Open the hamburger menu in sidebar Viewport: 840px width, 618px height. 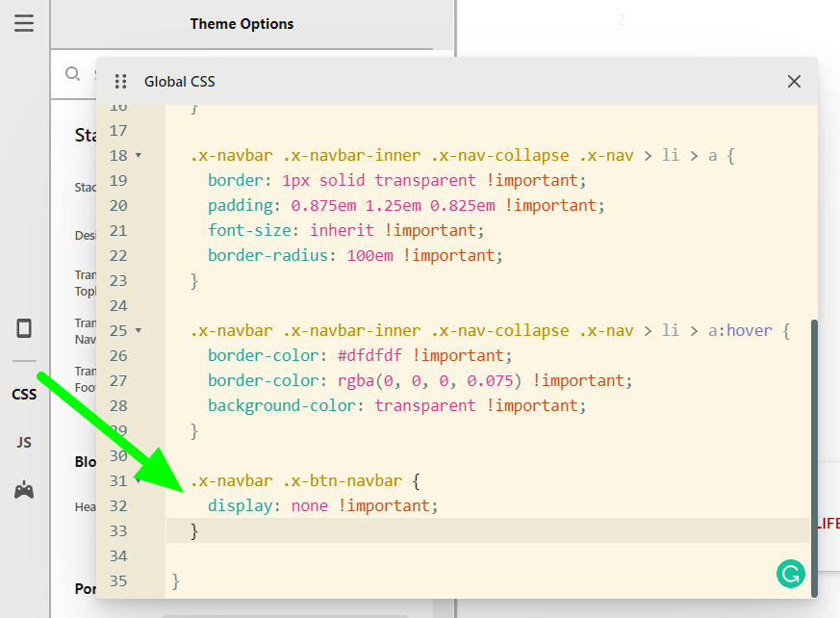tap(24, 23)
